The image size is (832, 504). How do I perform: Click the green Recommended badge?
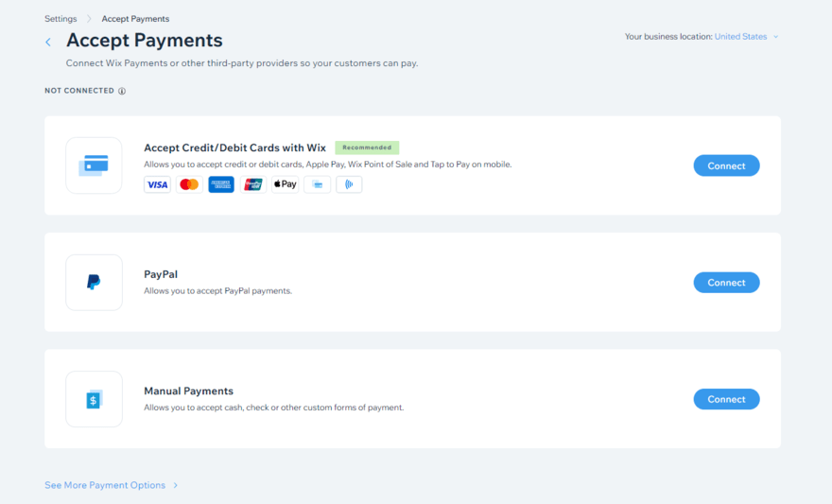pos(367,148)
